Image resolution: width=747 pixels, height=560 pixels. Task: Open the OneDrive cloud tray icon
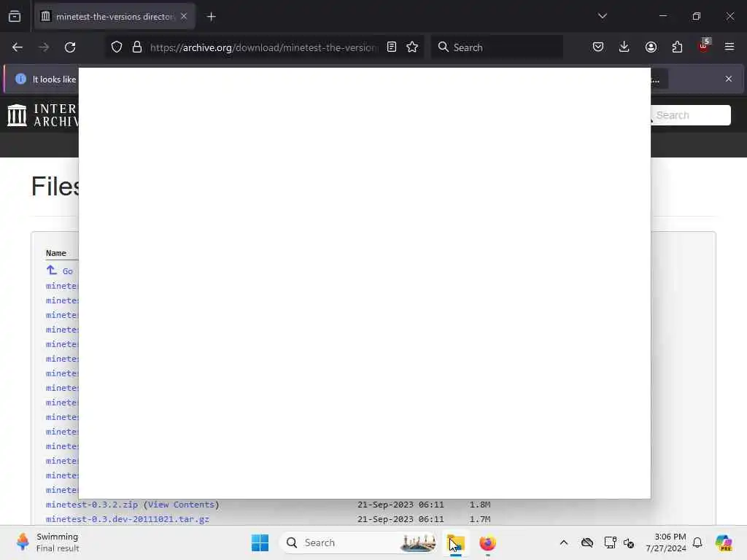tap(587, 542)
